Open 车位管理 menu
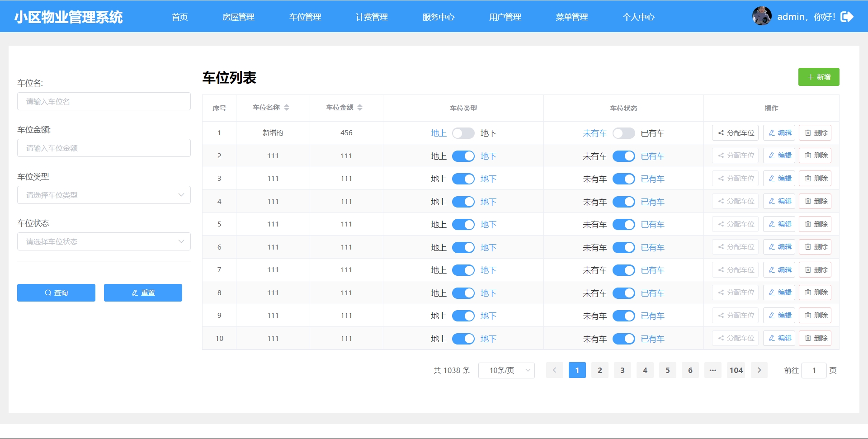The width and height of the screenshot is (868, 439). coord(305,17)
